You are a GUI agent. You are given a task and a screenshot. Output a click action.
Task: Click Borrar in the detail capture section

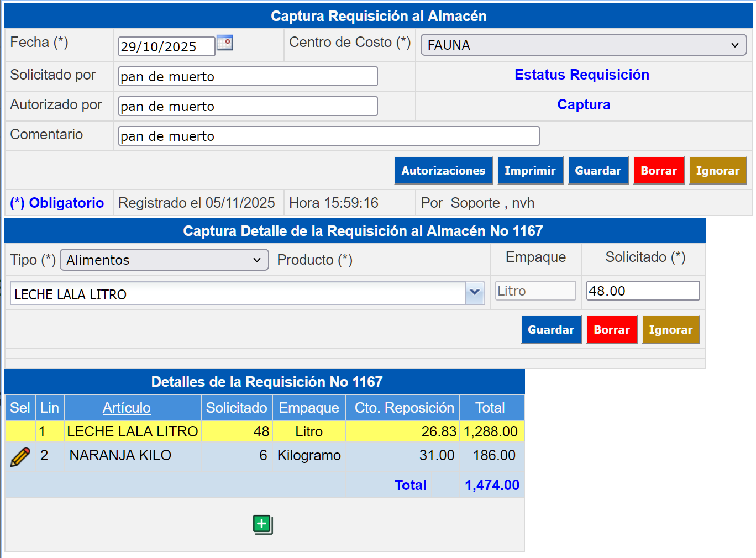[611, 330]
